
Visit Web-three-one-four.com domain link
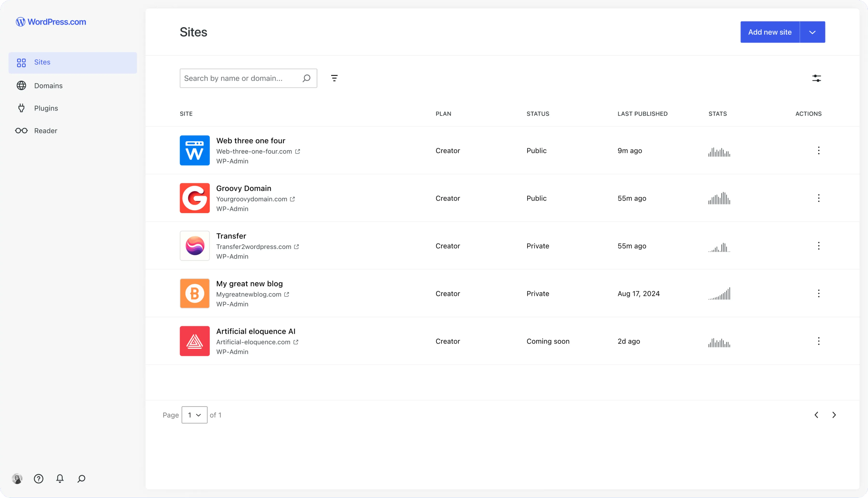(x=258, y=152)
